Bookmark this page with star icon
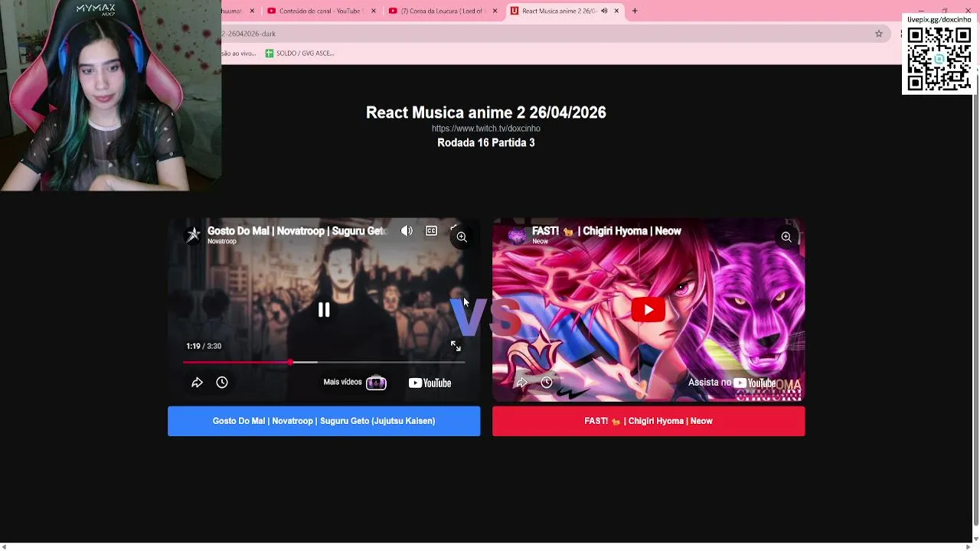This screenshot has width=980, height=551. click(879, 34)
